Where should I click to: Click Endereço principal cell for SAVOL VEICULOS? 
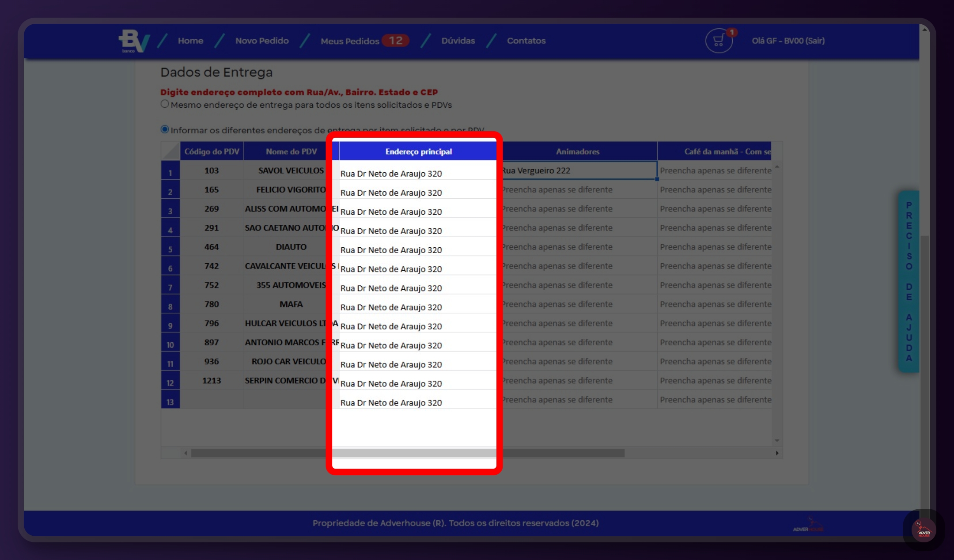tap(418, 170)
